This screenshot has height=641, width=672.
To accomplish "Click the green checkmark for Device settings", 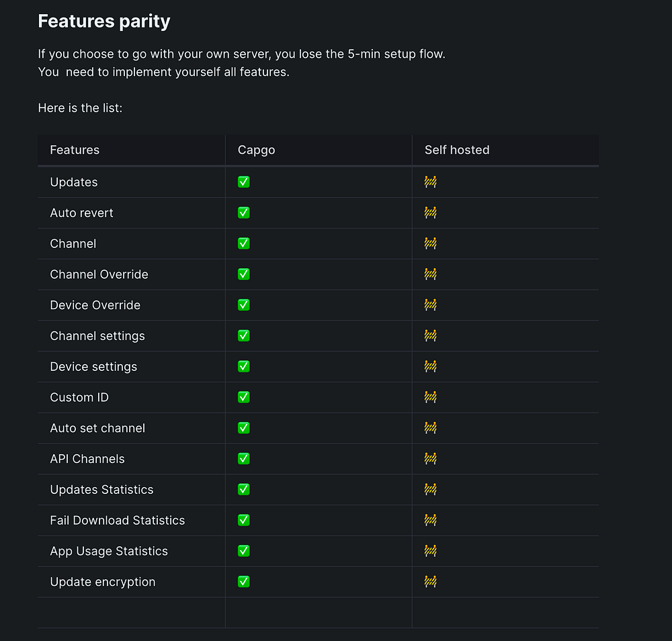I will point(244,366).
